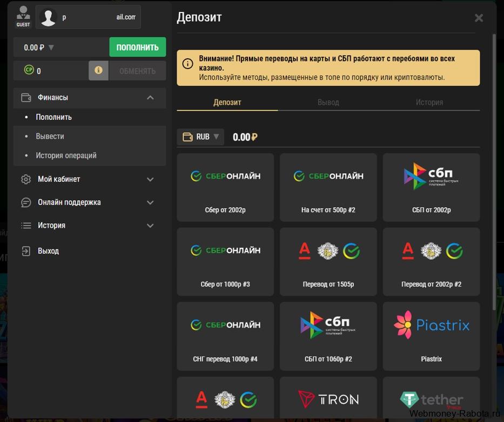Screen dimensions: 504x422
Task: Switch to the Депозит tab
Action: [x=227, y=103]
